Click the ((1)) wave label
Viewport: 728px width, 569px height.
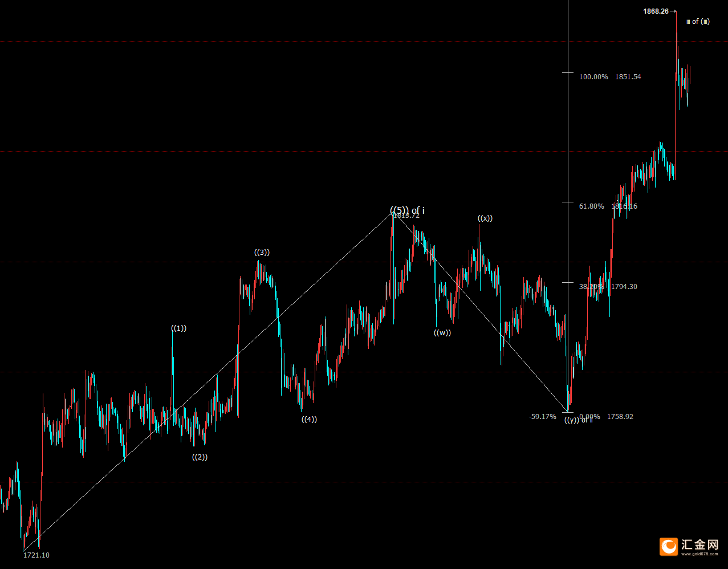178,328
